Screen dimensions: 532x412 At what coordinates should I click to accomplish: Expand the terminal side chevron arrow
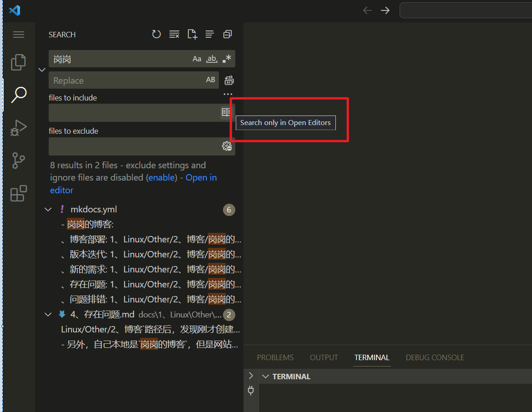(251, 376)
